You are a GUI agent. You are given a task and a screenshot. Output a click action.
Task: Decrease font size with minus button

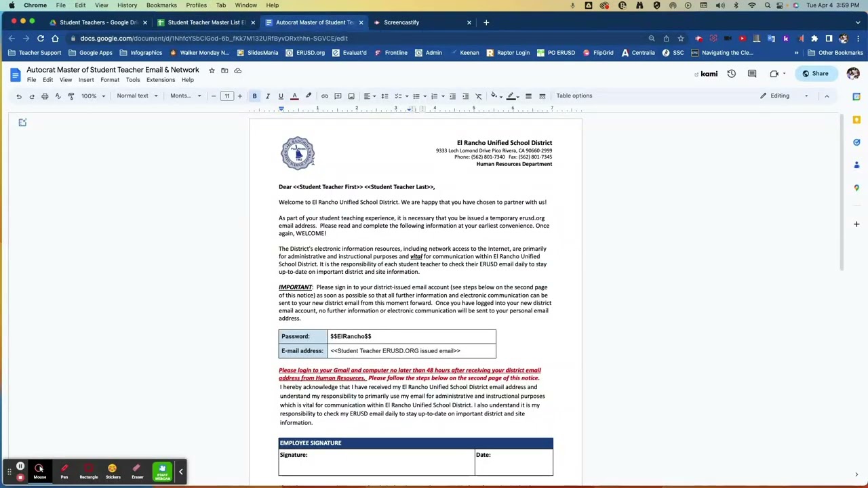point(214,96)
